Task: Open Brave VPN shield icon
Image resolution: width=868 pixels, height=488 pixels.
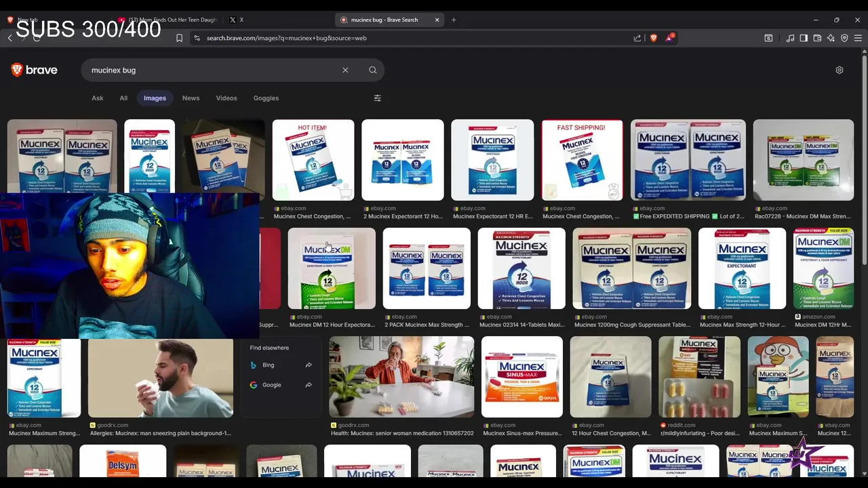Action: [844, 38]
